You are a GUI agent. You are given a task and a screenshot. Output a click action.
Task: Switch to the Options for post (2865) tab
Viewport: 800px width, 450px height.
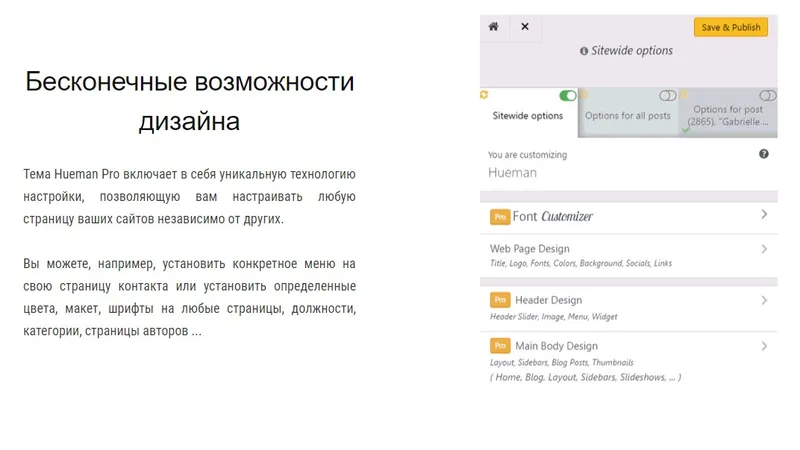(728, 113)
